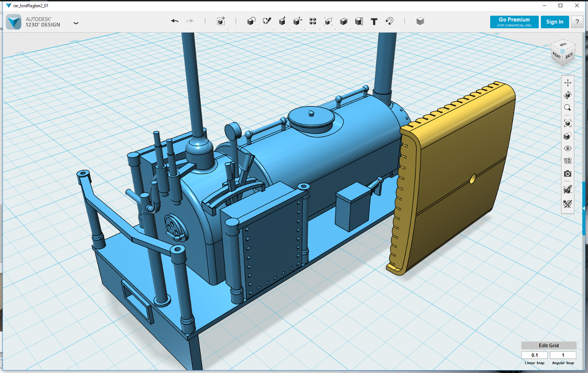Image resolution: width=588 pixels, height=373 pixels.
Task: Click the Angular Snap value field
Action: pos(563,355)
